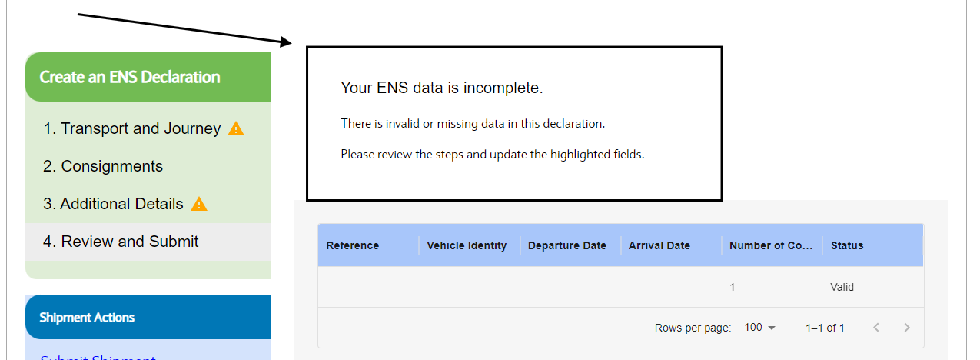
Task: Click the warning icon beside Transport and Journey
Action: [236, 128]
